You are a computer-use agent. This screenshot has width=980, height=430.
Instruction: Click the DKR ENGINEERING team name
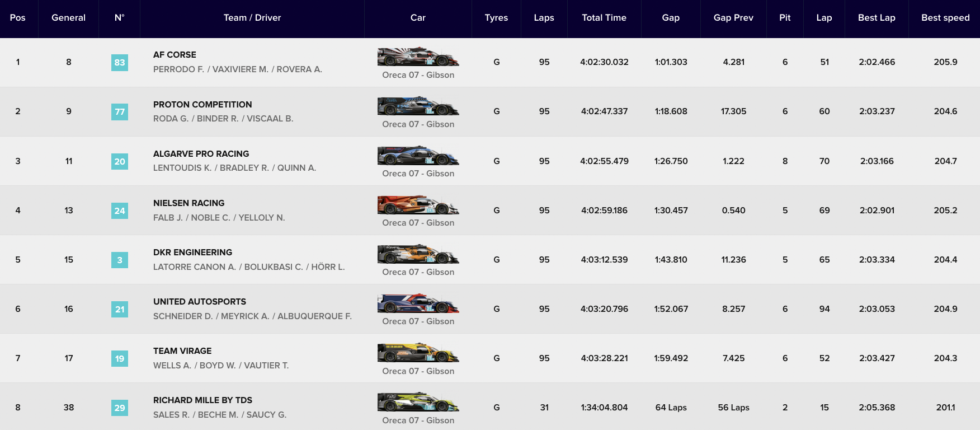(192, 252)
